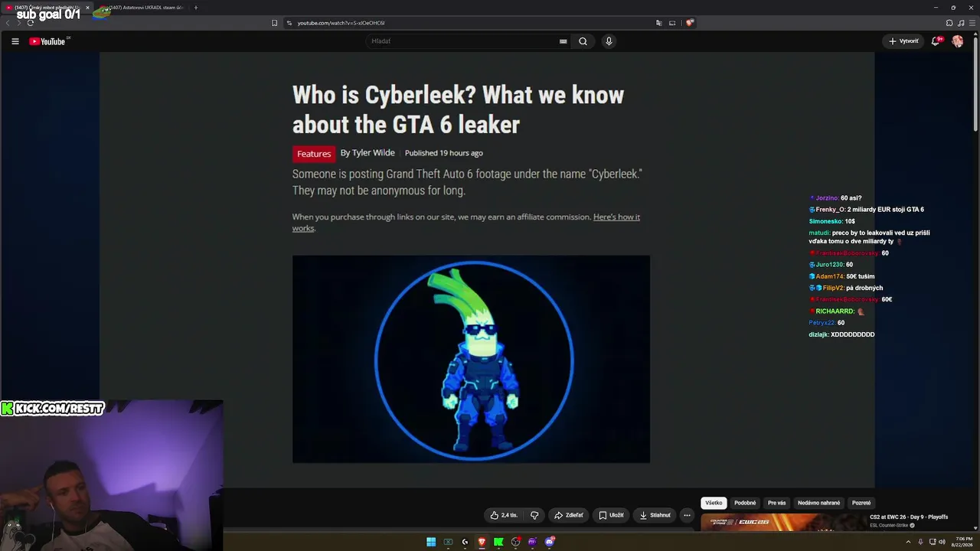Open YouTube notifications bell
Image resolution: width=980 pixels, height=551 pixels.
click(x=936, y=41)
